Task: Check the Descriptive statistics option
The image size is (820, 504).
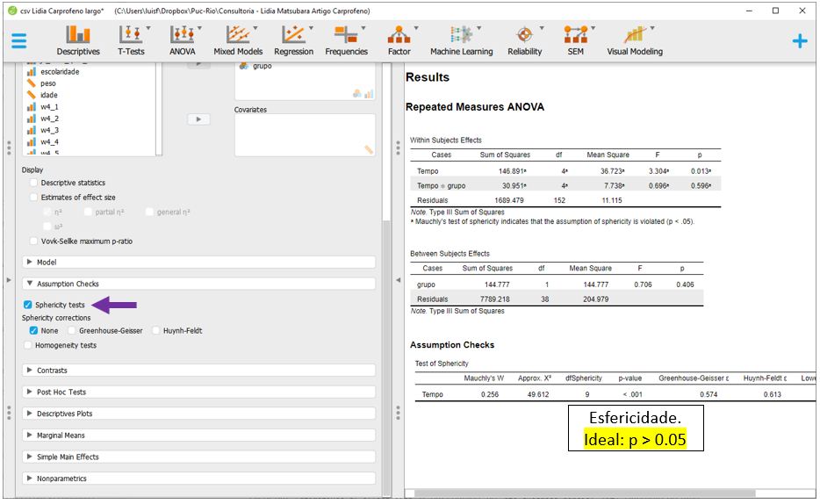Action: pyautogui.click(x=34, y=184)
